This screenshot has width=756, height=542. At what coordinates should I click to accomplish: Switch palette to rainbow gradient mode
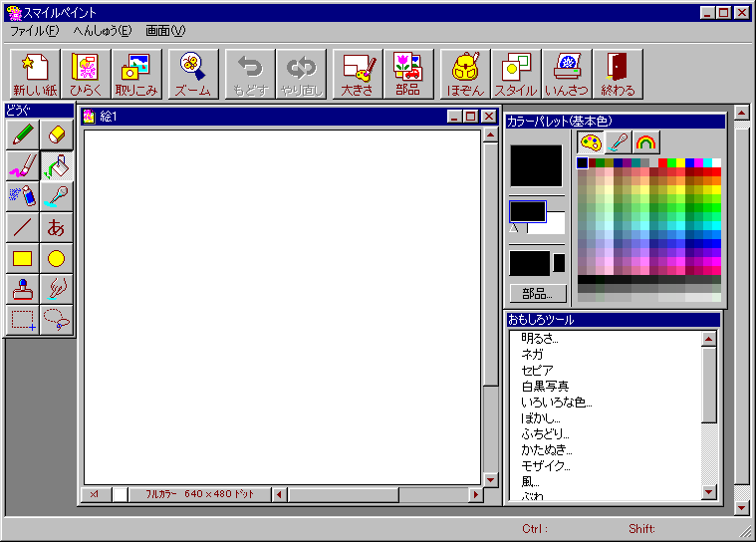coord(646,142)
